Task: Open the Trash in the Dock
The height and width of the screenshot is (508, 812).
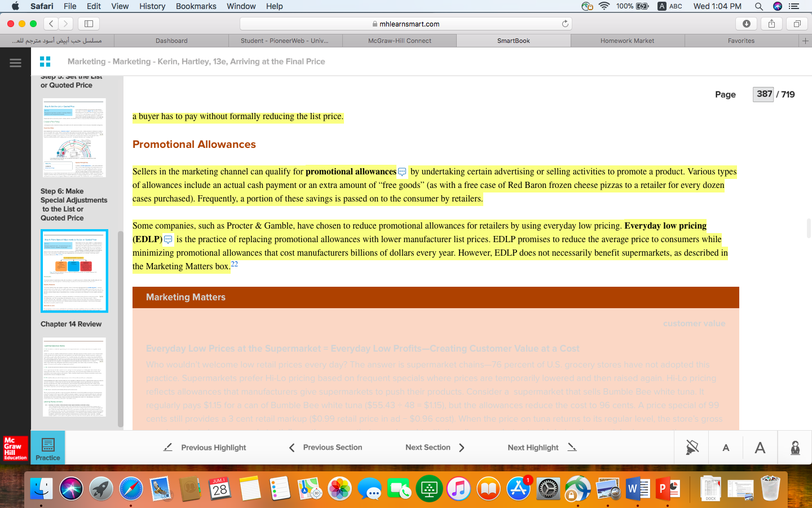Action: click(x=770, y=489)
